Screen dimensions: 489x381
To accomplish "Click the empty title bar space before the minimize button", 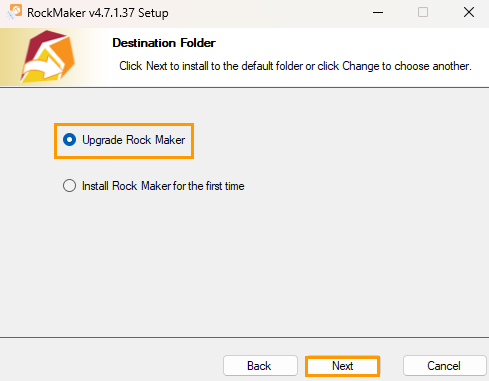I will pos(267,13).
